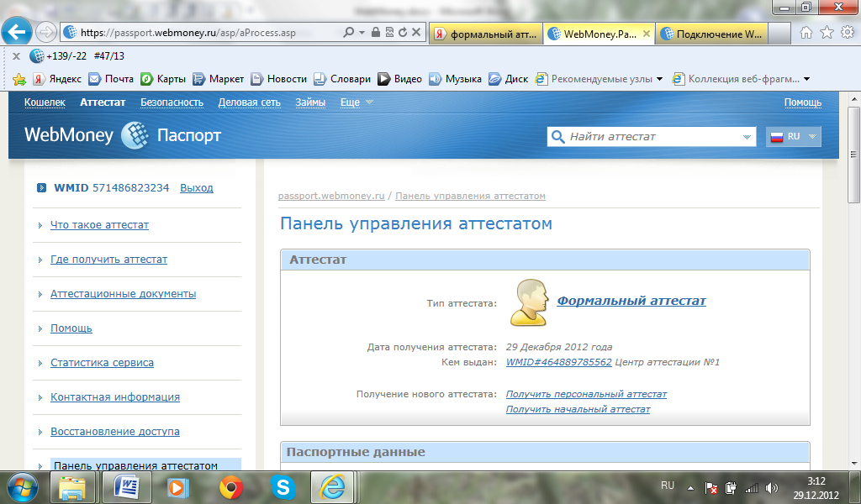This screenshot has height=504, width=861.
Task: Switch to формальный атт... tab
Action: (x=486, y=34)
